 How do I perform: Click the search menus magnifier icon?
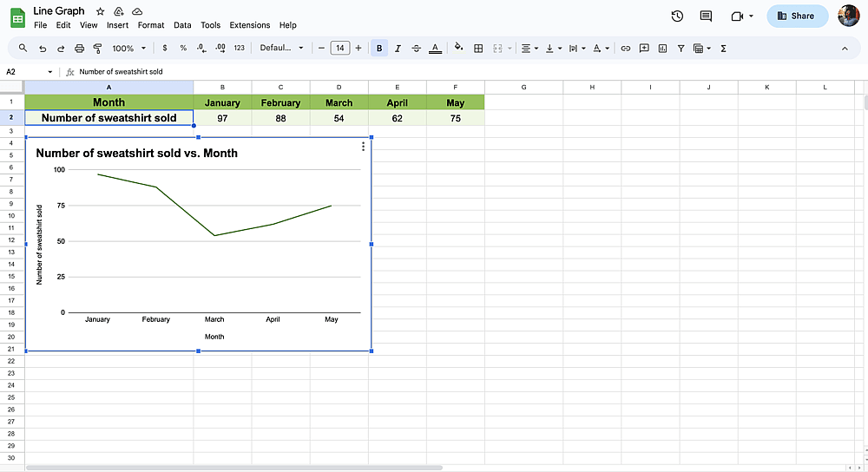(23, 48)
